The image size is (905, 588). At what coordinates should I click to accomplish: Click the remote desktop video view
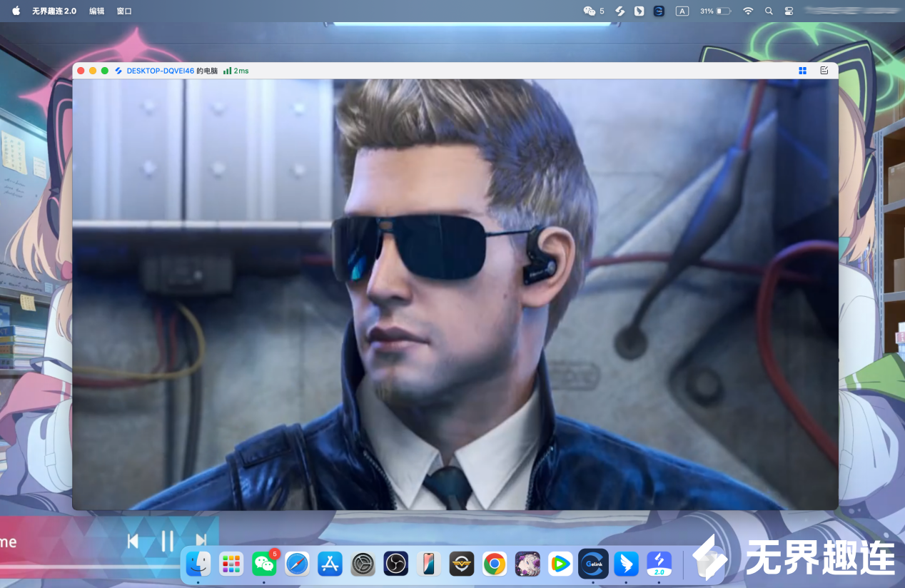pyautogui.click(x=455, y=294)
